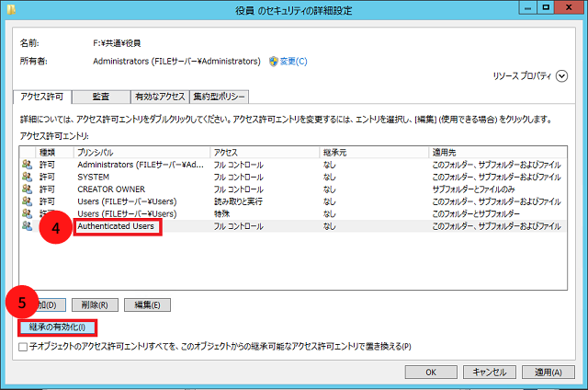Sort by the 適用先 column header
Screen dimensions: 588x390
498,153
